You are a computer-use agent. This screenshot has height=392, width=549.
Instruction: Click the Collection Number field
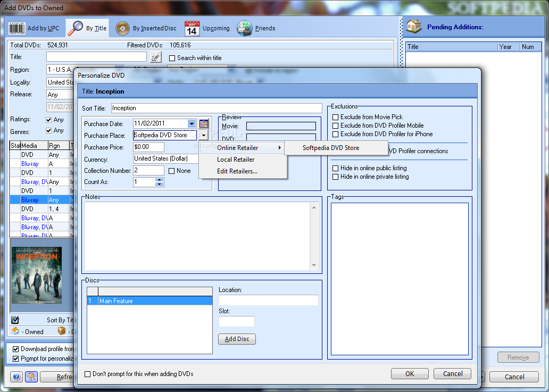[148, 170]
